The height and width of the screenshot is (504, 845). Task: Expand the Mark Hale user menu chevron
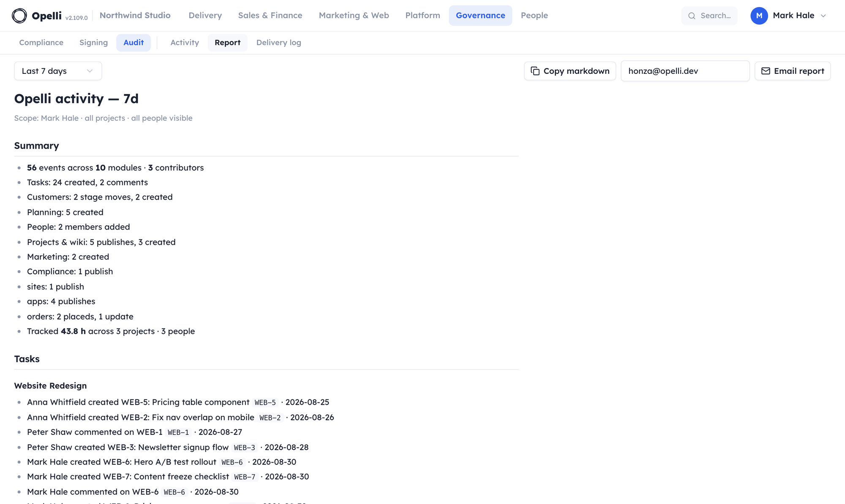pyautogui.click(x=823, y=16)
